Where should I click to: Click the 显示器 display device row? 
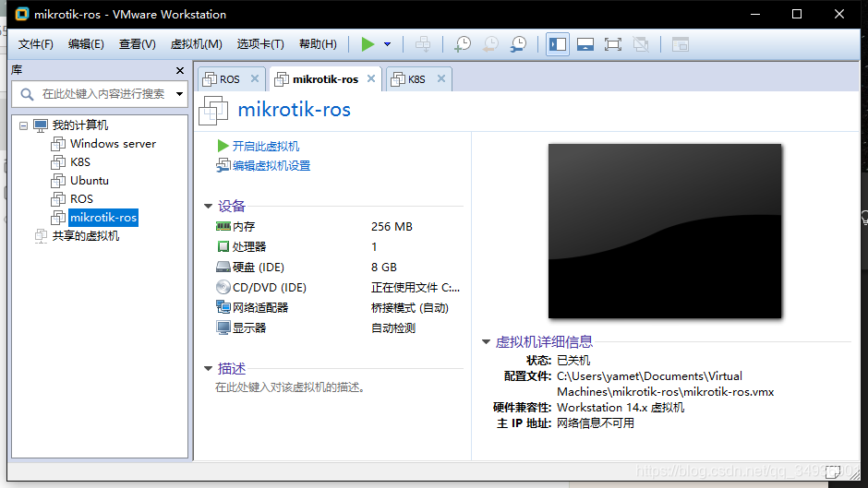point(339,328)
